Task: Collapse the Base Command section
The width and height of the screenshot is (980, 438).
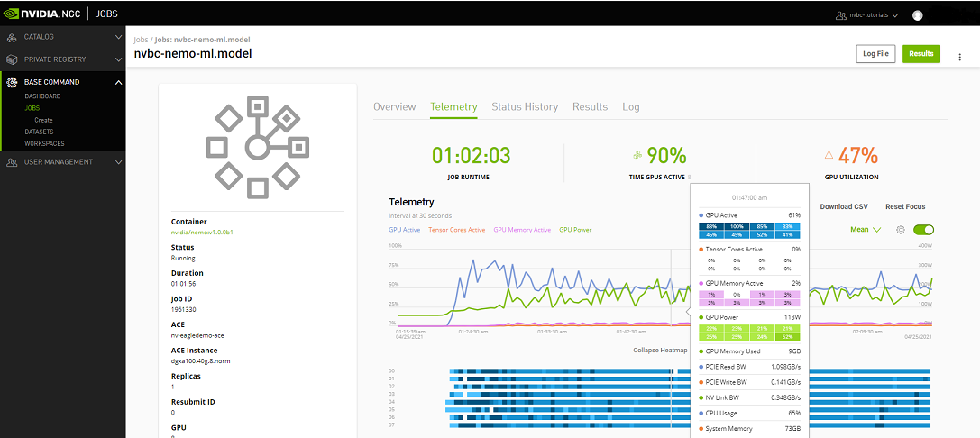Action: click(119, 83)
